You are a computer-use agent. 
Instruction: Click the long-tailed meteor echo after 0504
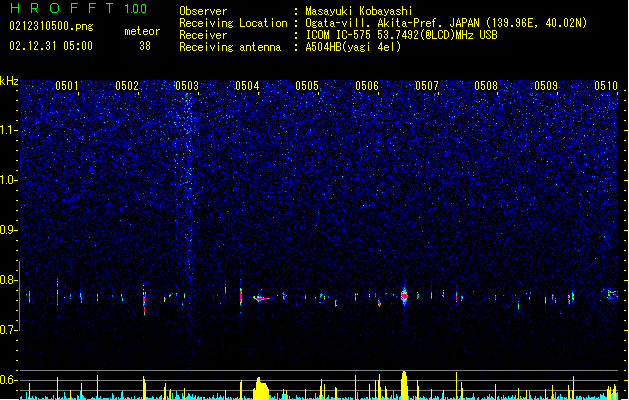tap(261, 298)
